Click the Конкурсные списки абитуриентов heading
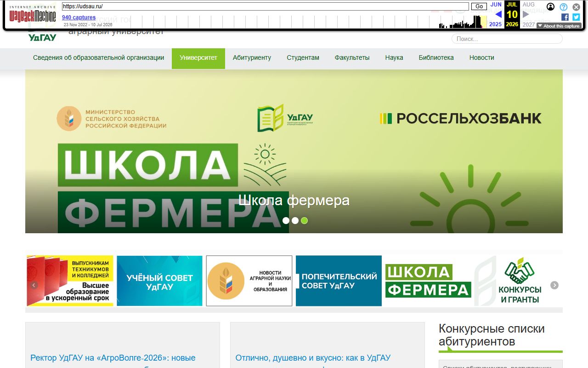588x368 pixels. click(492, 335)
